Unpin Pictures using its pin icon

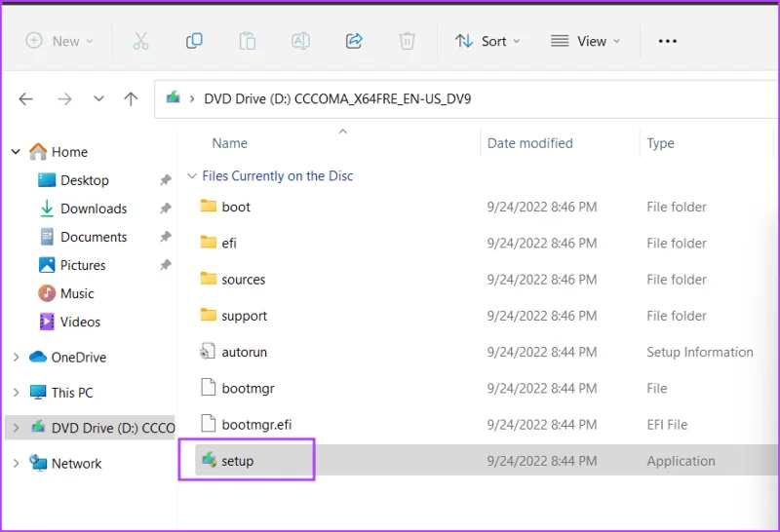point(166,265)
